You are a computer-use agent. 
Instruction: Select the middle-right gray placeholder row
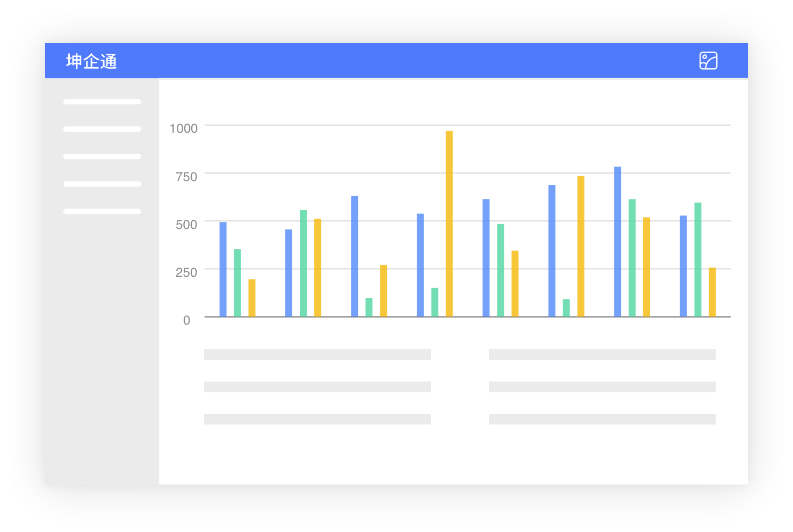coord(602,387)
